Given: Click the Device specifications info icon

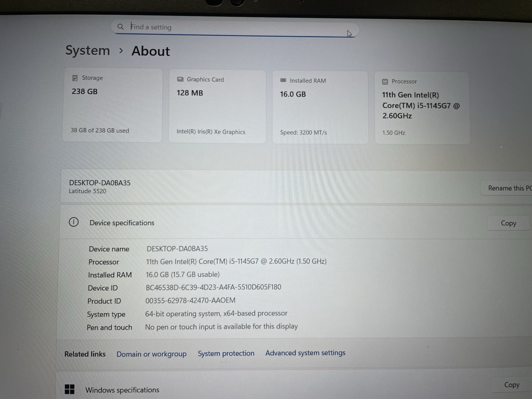Looking at the screenshot, I should point(73,222).
